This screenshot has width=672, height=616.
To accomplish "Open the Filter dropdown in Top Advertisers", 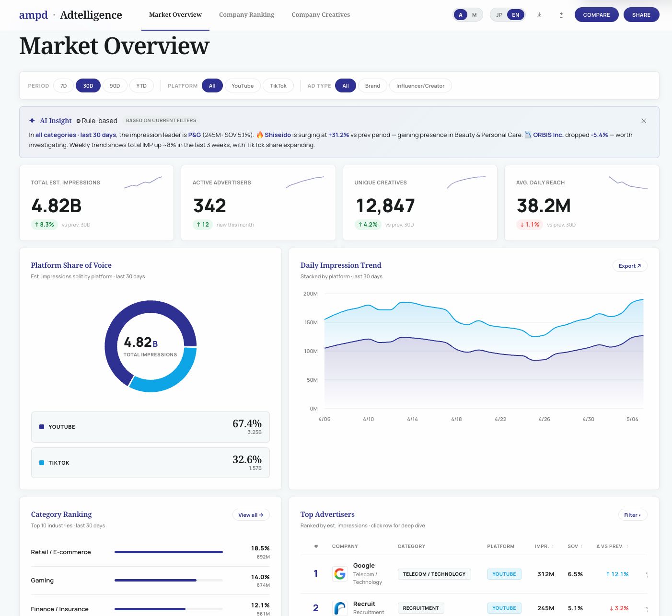I will (x=633, y=515).
